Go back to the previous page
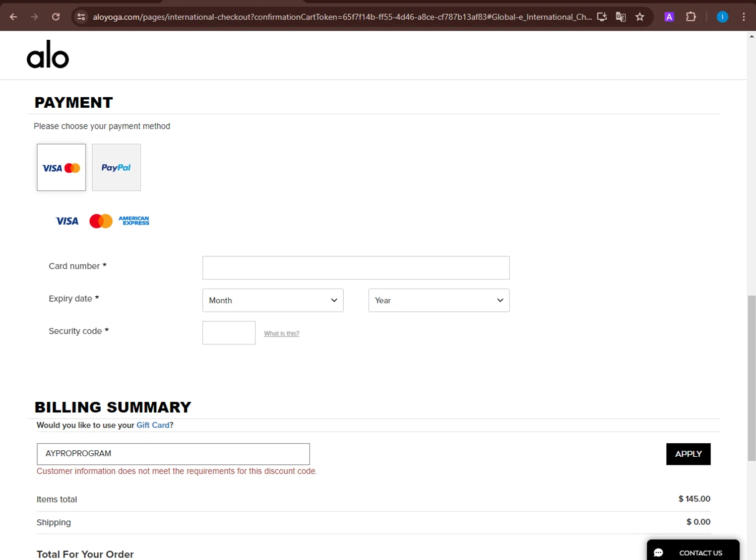The height and width of the screenshot is (560, 756). click(x=14, y=17)
